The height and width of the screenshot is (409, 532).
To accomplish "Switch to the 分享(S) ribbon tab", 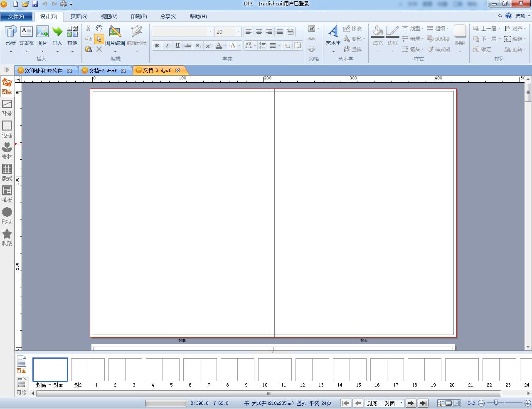I will click(x=168, y=16).
